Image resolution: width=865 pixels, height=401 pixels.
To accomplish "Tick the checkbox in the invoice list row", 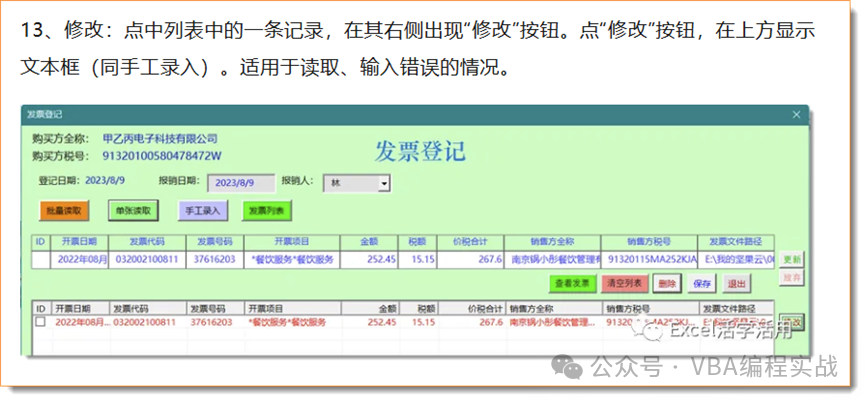I will click(40, 323).
